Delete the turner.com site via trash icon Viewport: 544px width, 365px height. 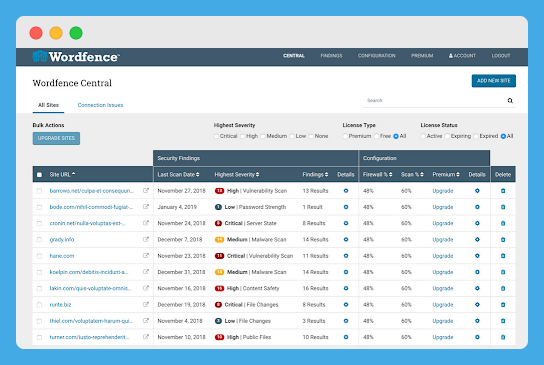coord(503,337)
